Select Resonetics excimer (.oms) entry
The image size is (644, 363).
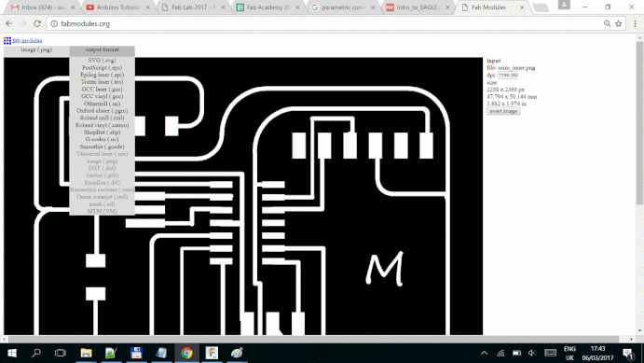(102, 190)
